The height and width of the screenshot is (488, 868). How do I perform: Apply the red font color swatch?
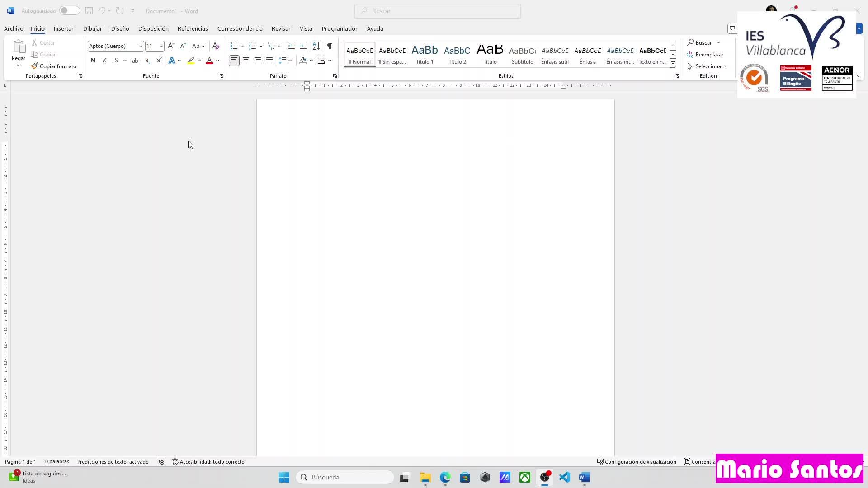(209, 61)
